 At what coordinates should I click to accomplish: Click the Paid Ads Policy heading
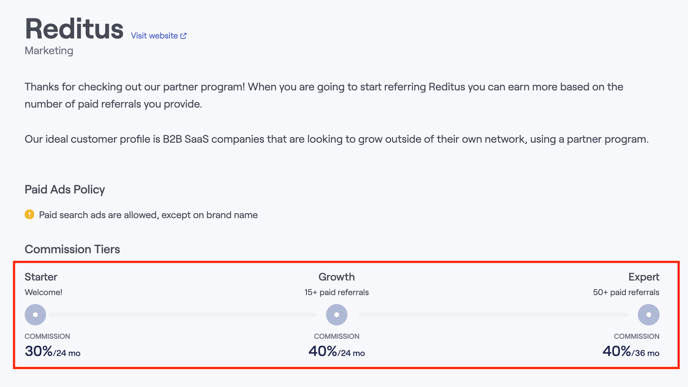(x=65, y=190)
